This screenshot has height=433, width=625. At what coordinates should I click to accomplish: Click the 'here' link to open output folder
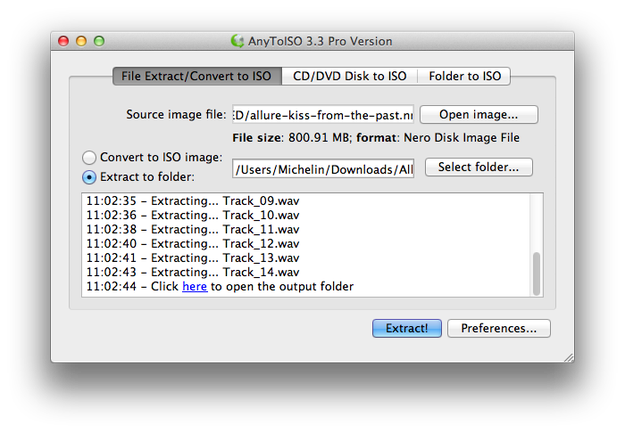tap(195, 286)
